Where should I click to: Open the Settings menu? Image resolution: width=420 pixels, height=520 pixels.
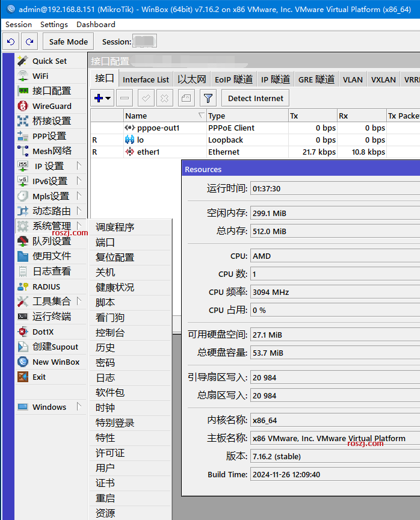[54, 25]
